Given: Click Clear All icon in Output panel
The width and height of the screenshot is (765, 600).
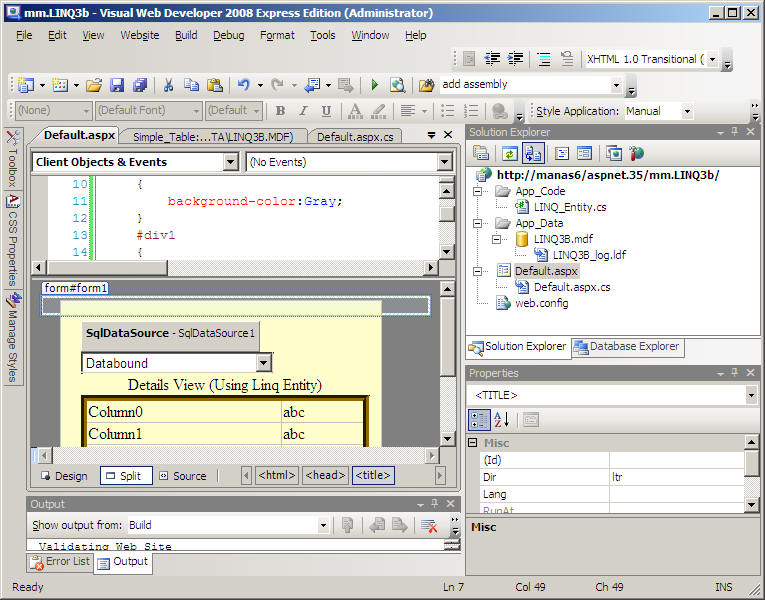Looking at the screenshot, I should pyautogui.click(x=429, y=526).
